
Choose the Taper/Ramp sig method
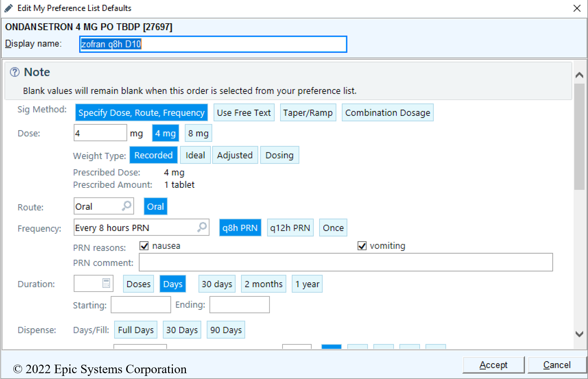click(307, 113)
